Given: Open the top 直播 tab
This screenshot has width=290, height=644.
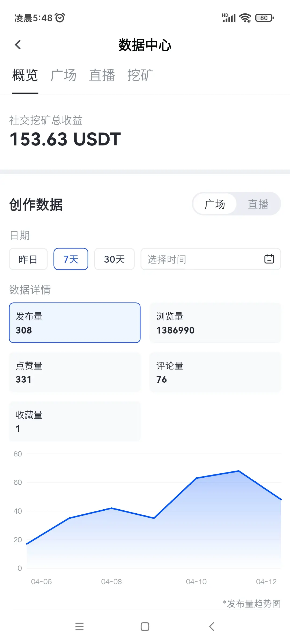Looking at the screenshot, I should tap(102, 75).
